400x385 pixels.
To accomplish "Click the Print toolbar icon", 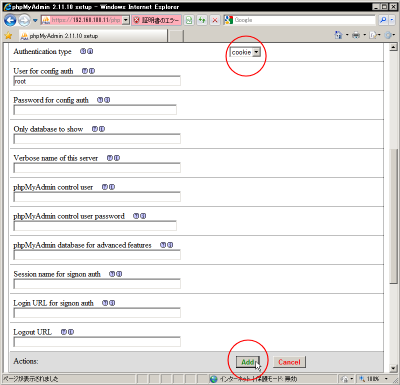I will [356, 35].
